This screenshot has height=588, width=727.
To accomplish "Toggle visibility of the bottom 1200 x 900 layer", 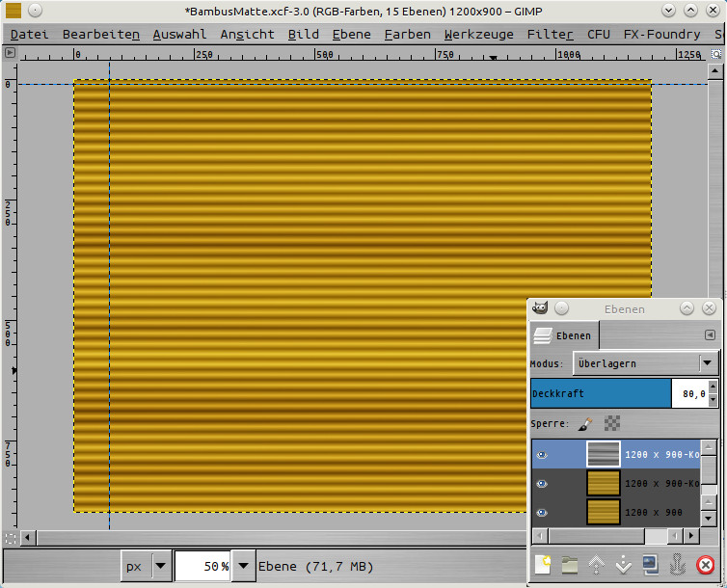I will pyautogui.click(x=542, y=512).
